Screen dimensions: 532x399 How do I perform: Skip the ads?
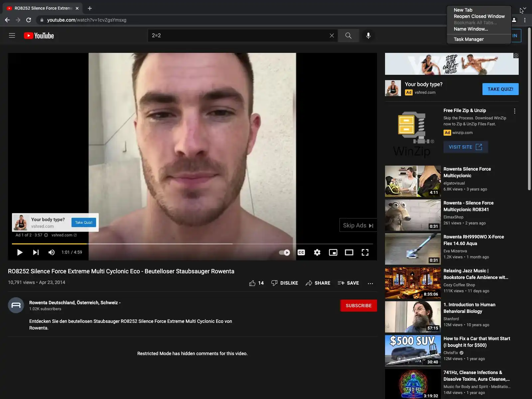pyautogui.click(x=358, y=225)
